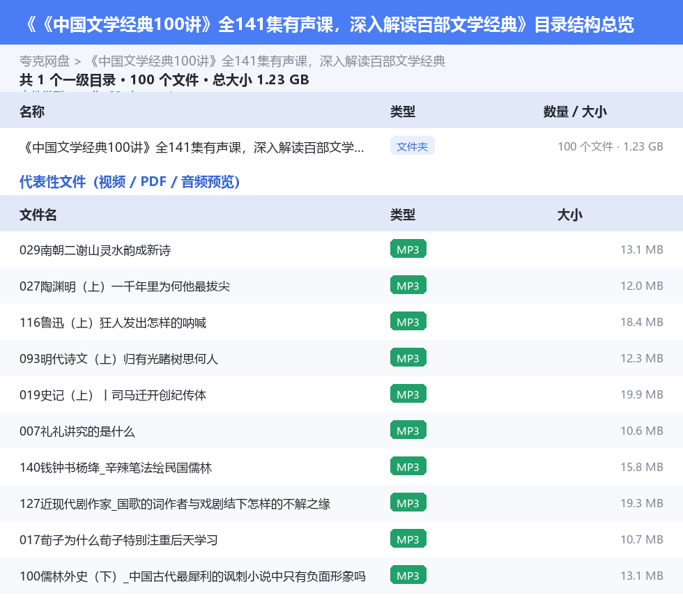Click MP3 badge for 100儒林外史
The height and width of the screenshot is (616, 683).
(x=408, y=575)
